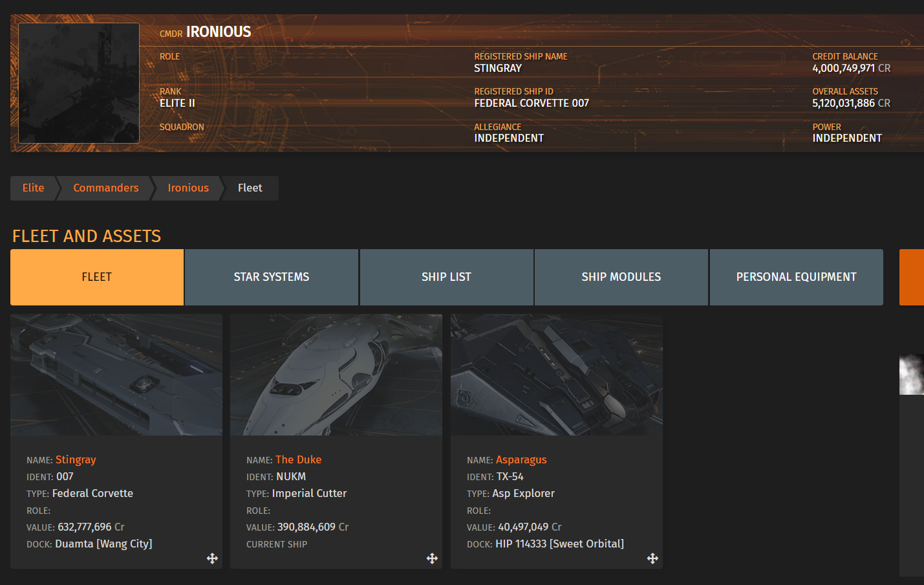Open the Fleet tab
924x585 pixels.
tap(97, 277)
